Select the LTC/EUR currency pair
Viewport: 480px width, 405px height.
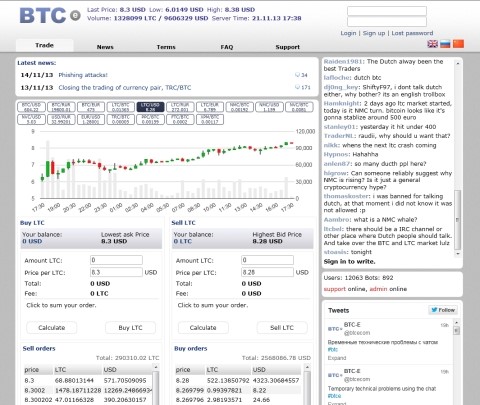coord(210,107)
